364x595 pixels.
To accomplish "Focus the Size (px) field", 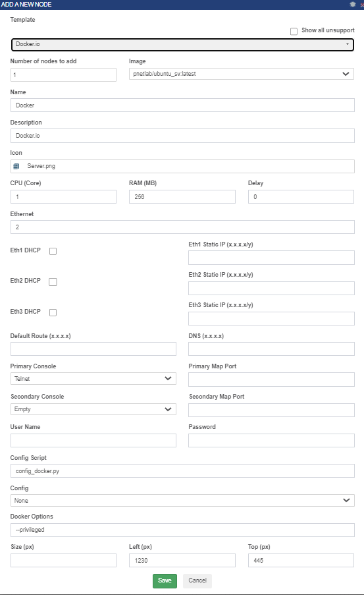I will pyautogui.click(x=63, y=560).
